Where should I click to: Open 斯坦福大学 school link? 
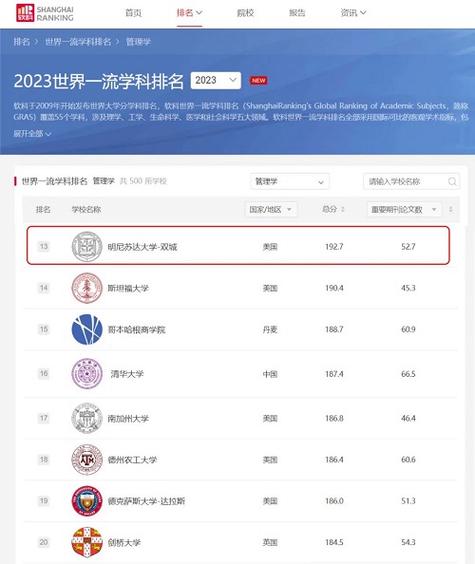coord(128,288)
